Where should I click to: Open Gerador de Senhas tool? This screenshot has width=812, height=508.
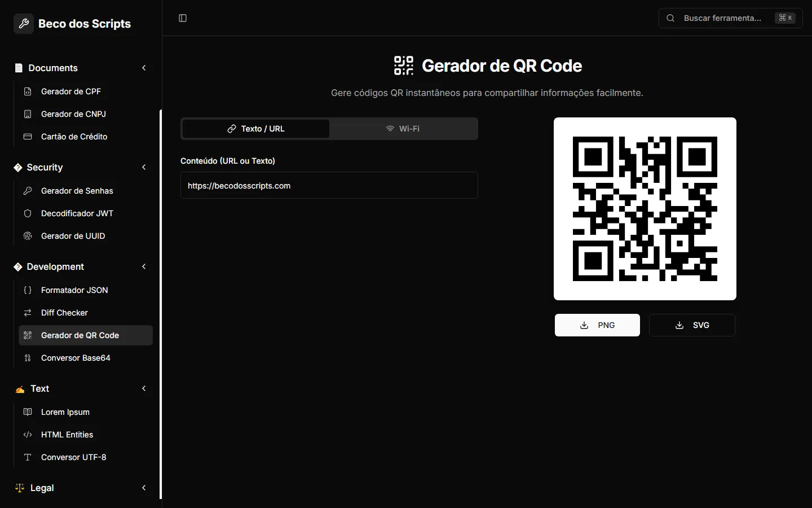click(86, 191)
